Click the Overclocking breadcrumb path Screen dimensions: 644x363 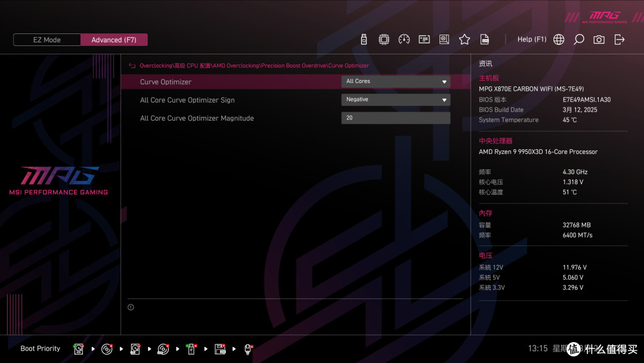[x=254, y=65]
